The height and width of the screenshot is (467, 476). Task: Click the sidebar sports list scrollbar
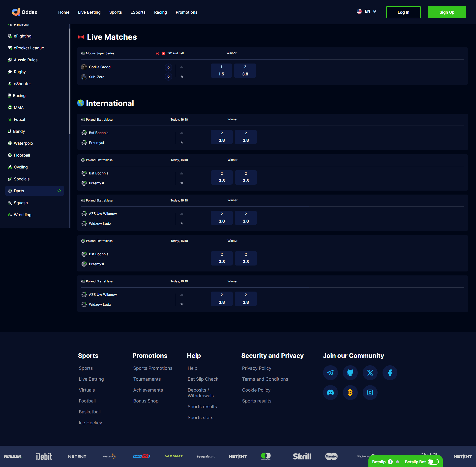(70, 82)
